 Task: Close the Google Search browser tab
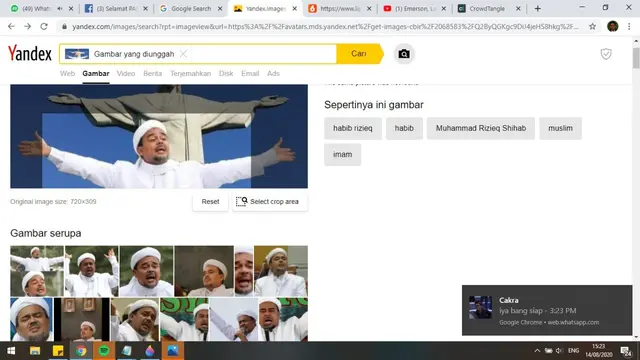point(220,9)
